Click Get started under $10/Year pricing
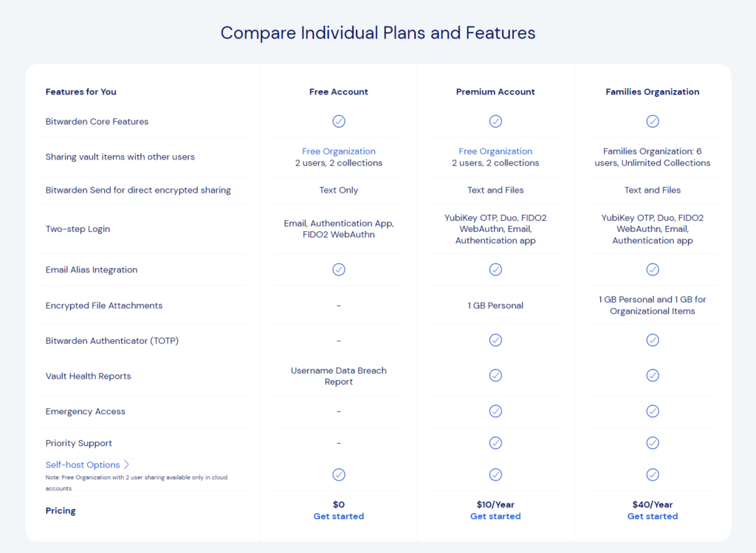 click(x=495, y=516)
